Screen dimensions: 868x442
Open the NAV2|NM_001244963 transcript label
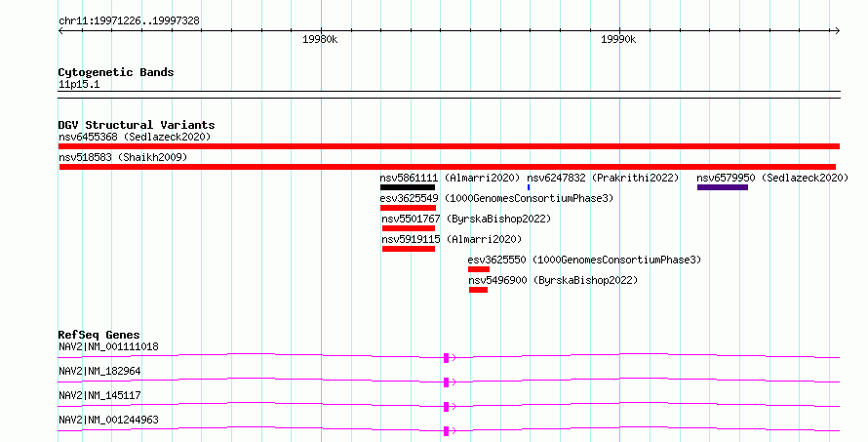pos(108,421)
